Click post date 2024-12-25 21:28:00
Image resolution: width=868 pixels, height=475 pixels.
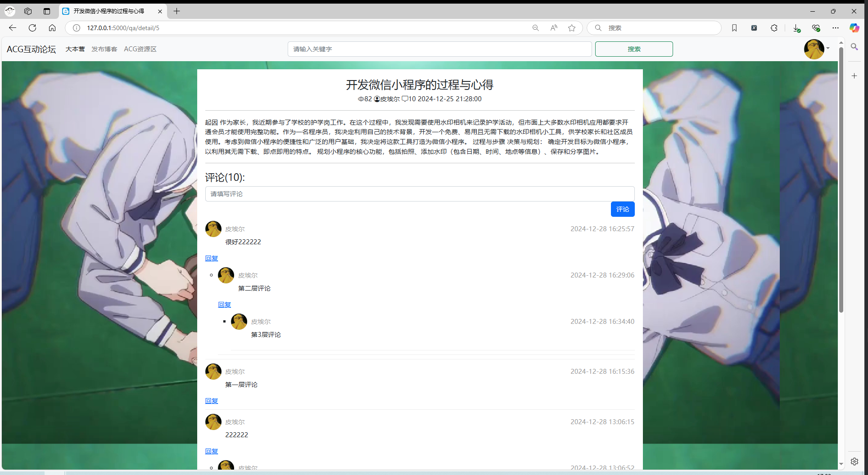[449, 99]
